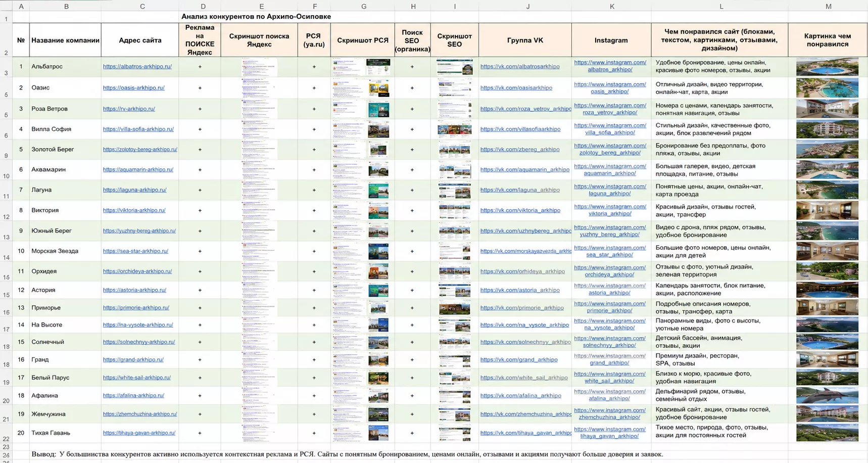This screenshot has height=463, width=868.
Task: Select 'Удобное бронирование, цены онлайн' description cell
Action: tap(719, 66)
